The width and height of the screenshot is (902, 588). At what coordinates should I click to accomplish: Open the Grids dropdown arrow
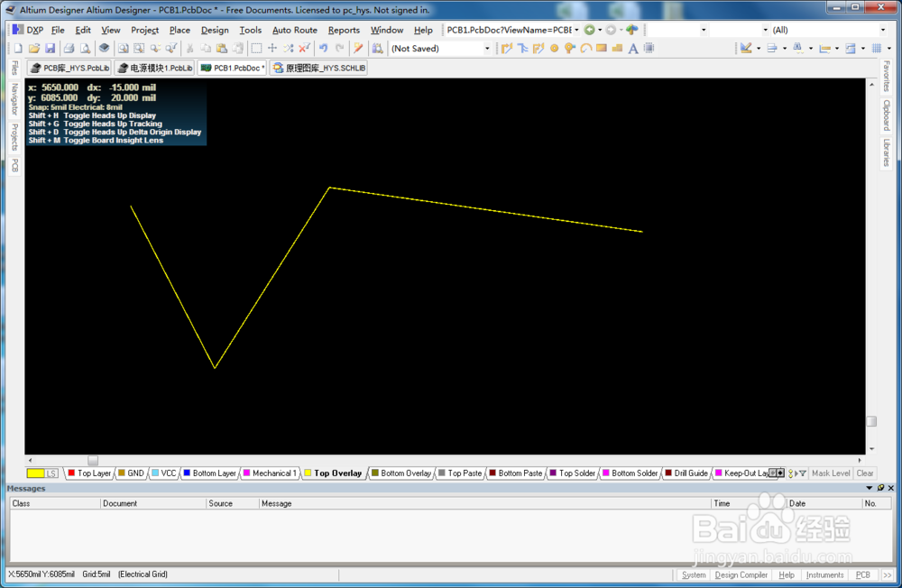point(889,49)
